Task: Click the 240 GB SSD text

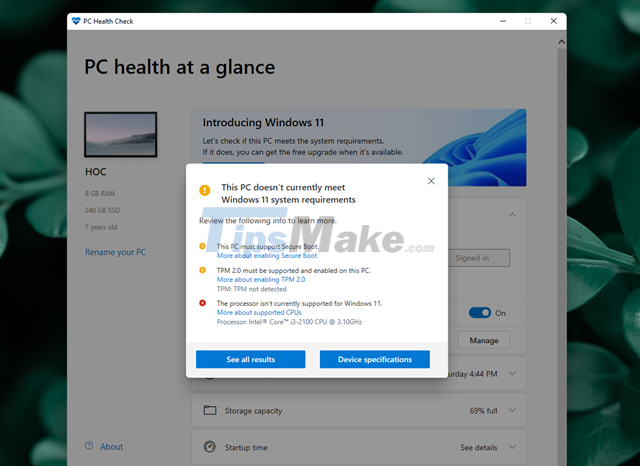Action: pyautogui.click(x=102, y=210)
